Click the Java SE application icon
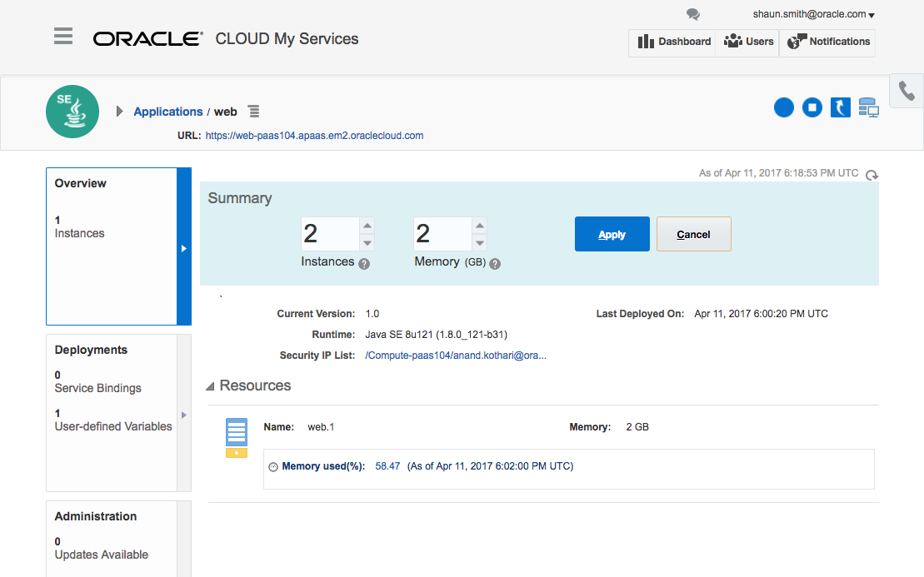 [72, 112]
